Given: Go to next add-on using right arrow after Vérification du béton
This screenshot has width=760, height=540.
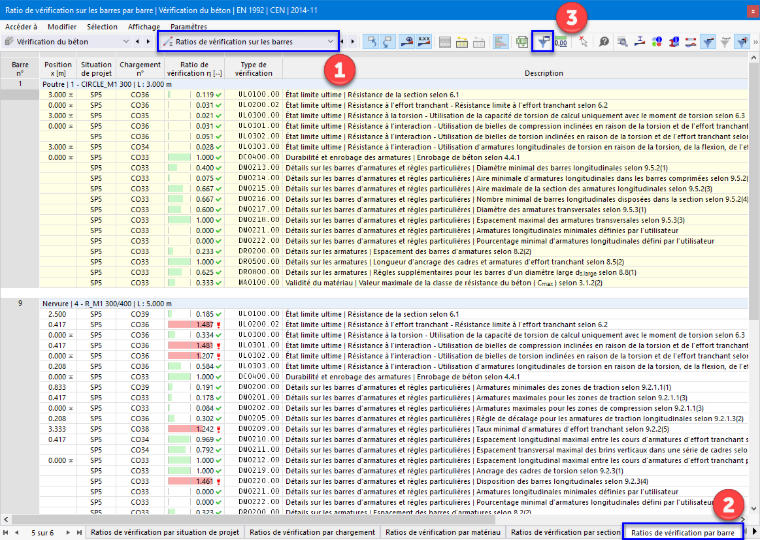Looking at the screenshot, I should click(148, 42).
